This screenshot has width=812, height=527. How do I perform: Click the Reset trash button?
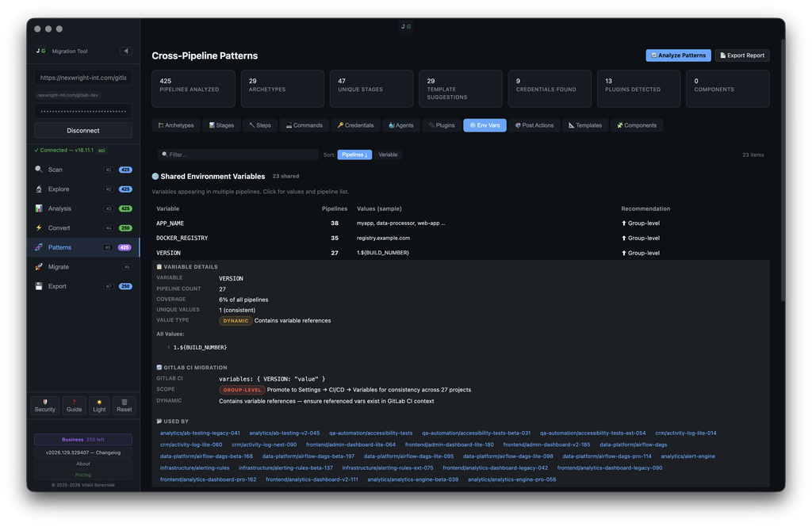[x=124, y=405]
